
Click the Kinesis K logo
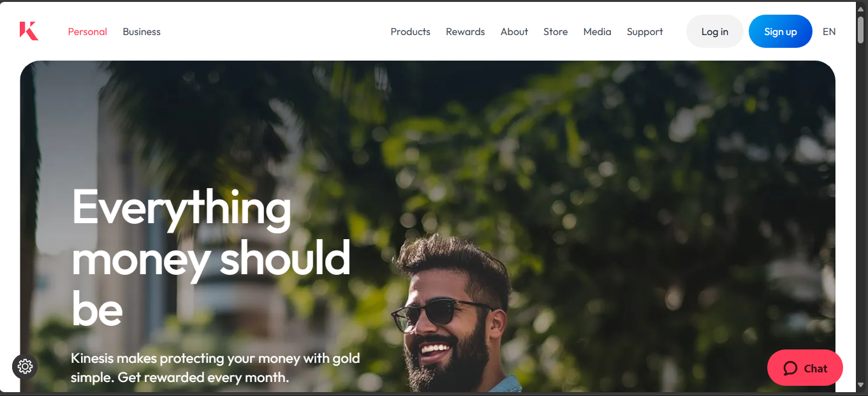(x=29, y=31)
